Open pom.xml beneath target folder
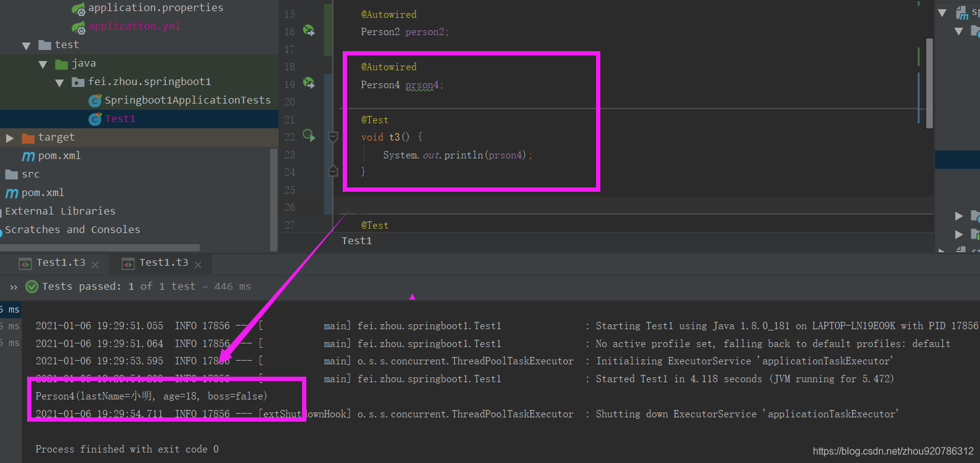 [x=59, y=155]
